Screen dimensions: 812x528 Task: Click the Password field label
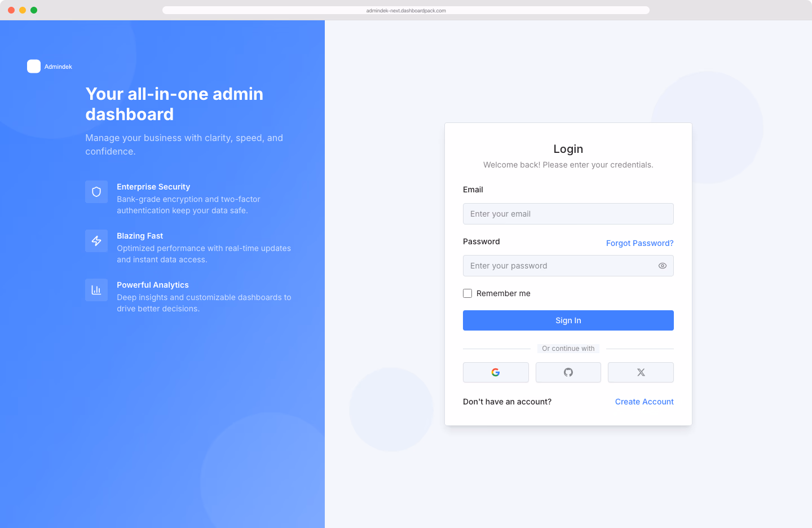[482, 241]
